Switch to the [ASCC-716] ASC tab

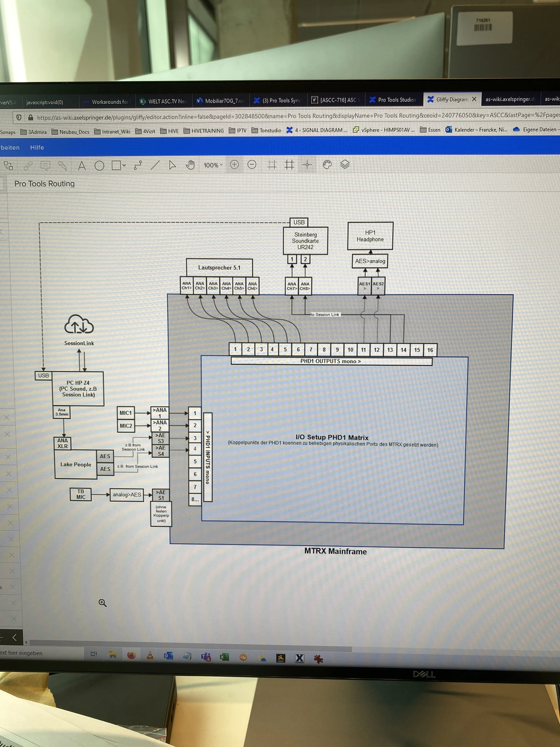click(x=336, y=100)
